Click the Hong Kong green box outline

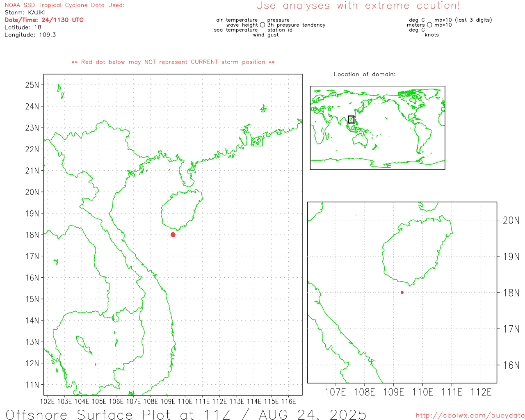point(257,142)
